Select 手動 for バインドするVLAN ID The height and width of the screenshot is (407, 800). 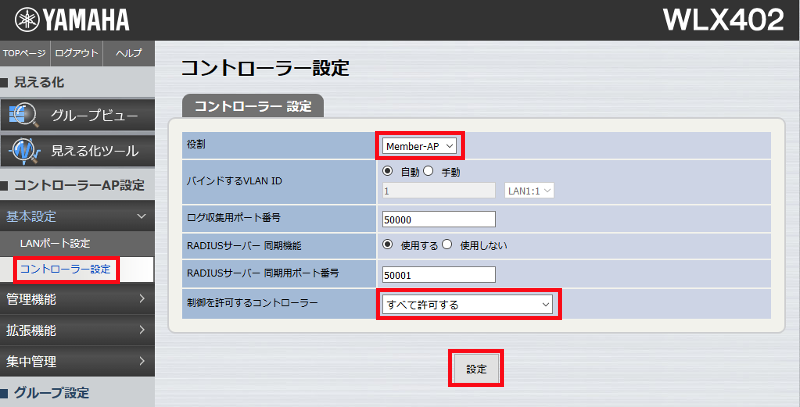pos(429,171)
